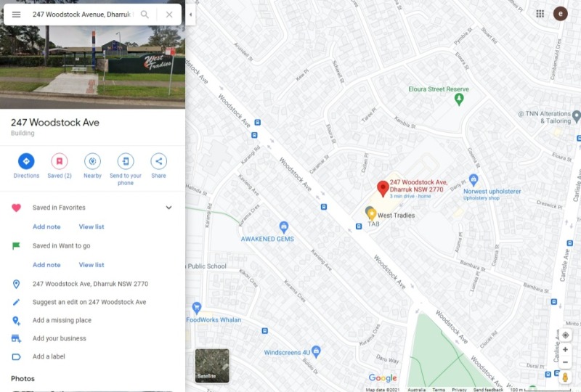Toggle the Satellite layer thumbnail
581x392 pixels.
(212, 366)
